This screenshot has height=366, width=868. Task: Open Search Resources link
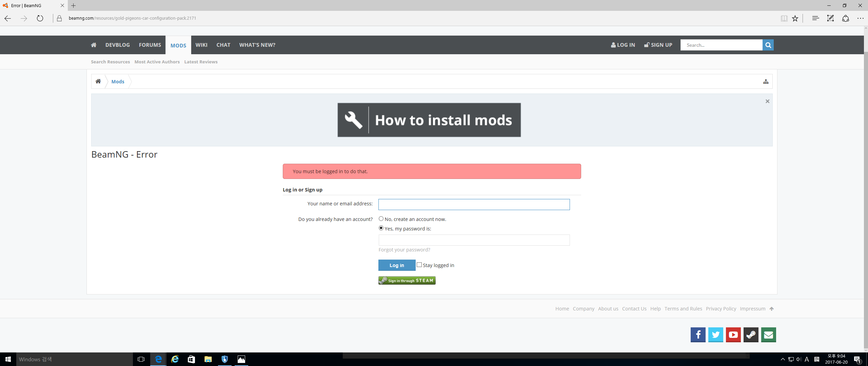(110, 62)
